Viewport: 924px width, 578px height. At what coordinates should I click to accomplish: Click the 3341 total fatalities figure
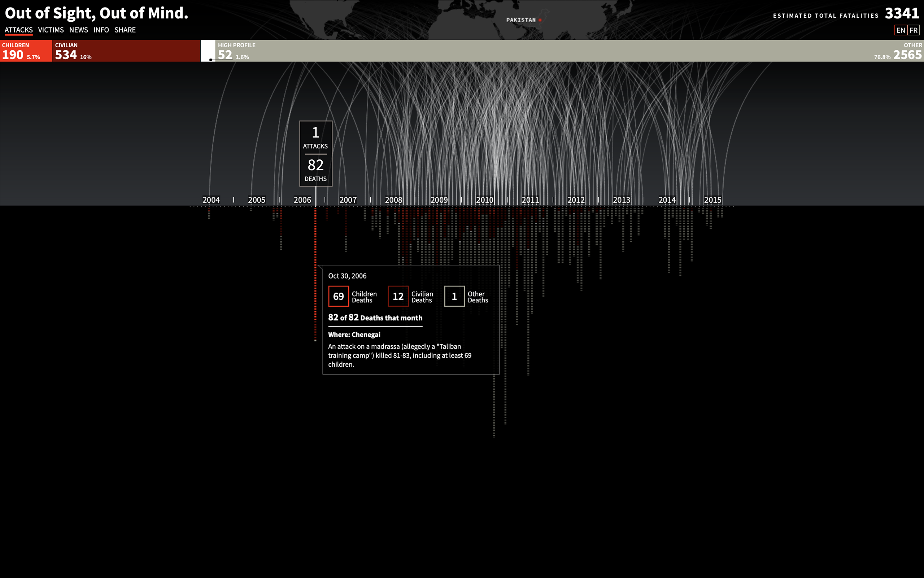pyautogui.click(x=902, y=13)
